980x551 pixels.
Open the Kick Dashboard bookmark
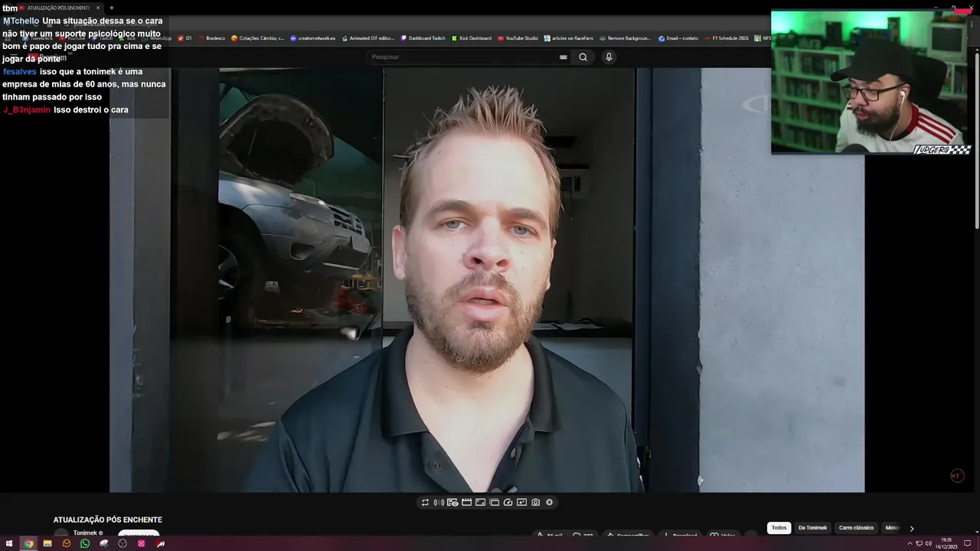pyautogui.click(x=472, y=38)
